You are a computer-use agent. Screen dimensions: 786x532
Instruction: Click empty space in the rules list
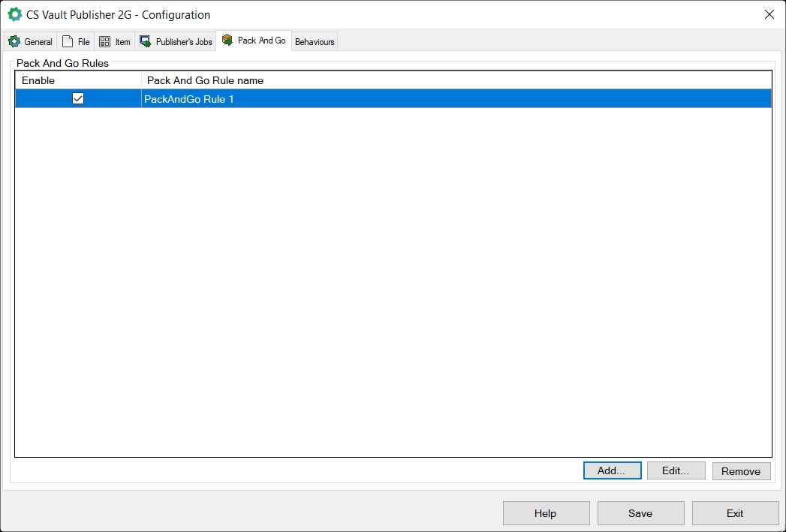coord(393,285)
